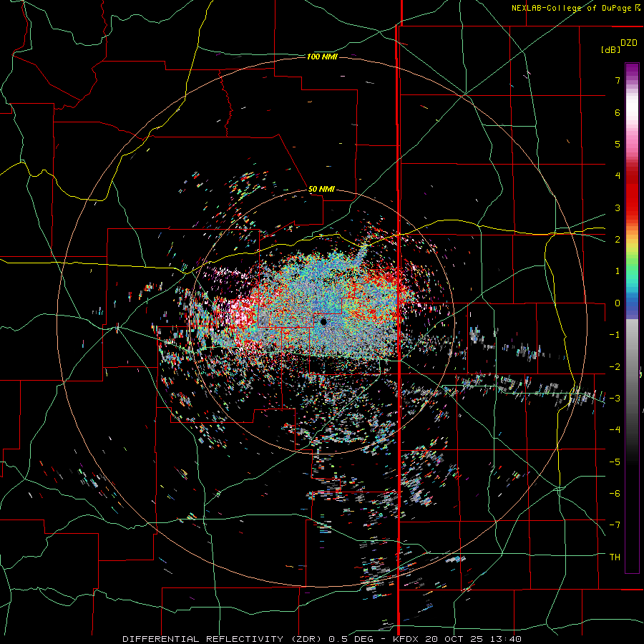Image resolution: width=644 pixels, height=644 pixels.
Task: Click the 3 dB legend value
Action: (618, 208)
